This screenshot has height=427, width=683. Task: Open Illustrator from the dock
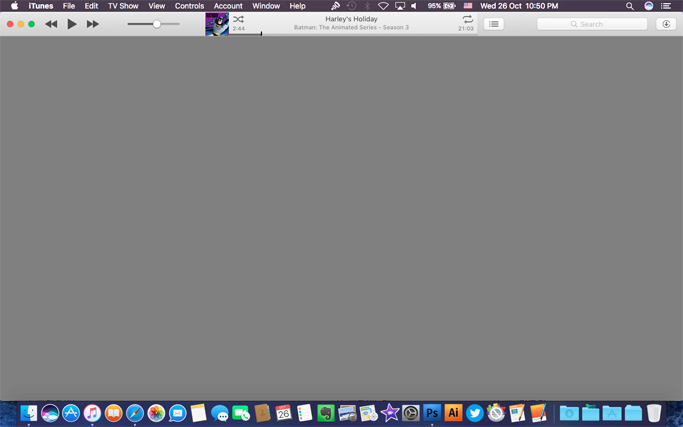(453, 413)
